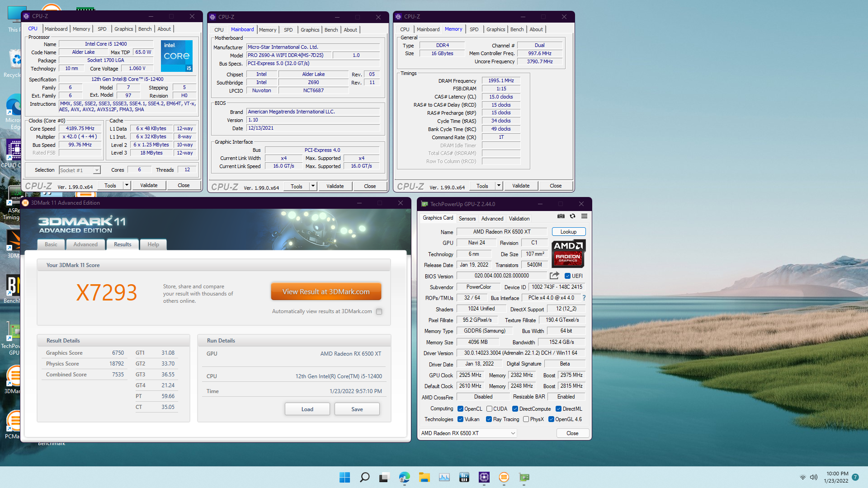The image size is (868, 488).
Task: Take a screenshot with GPU-Z camera icon
Action: tap(561, 216)
